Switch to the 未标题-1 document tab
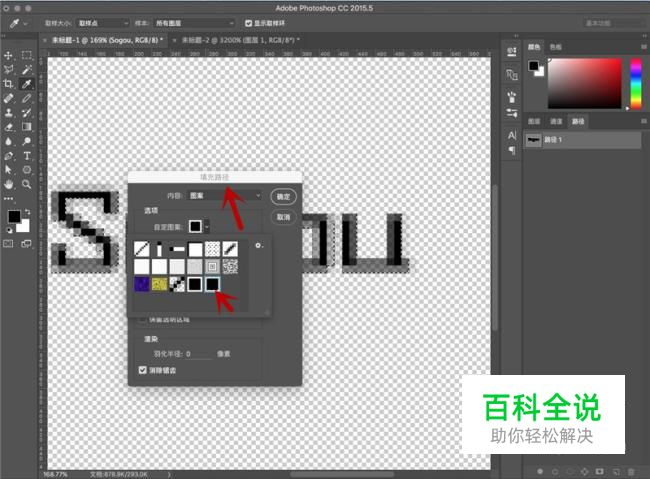650x479 pixels. 106,40
